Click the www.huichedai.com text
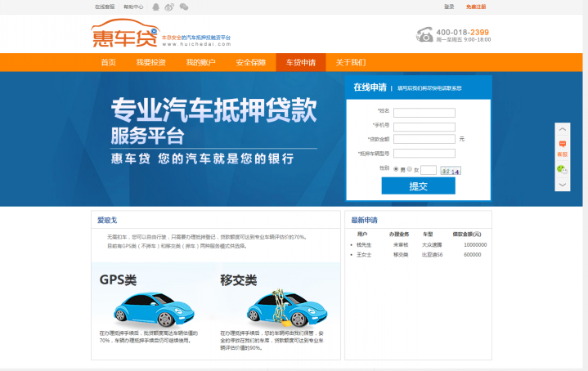 coord(196,44)
